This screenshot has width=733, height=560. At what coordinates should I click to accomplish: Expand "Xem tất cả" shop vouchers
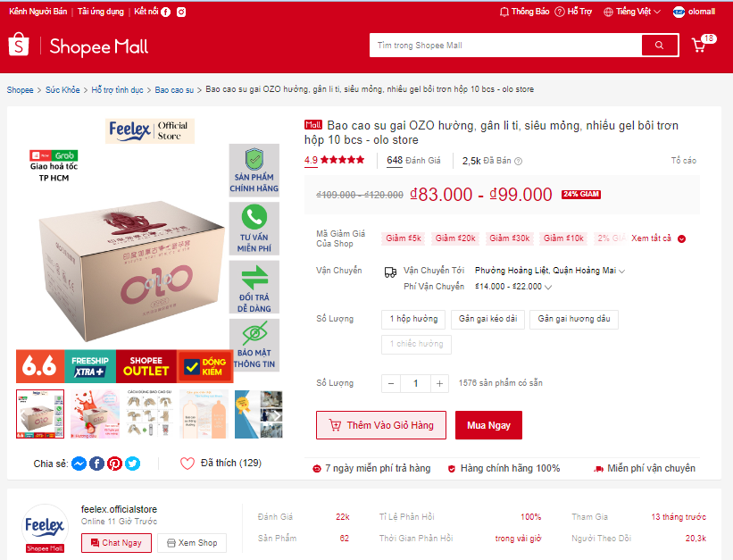[x=658, y=238]
